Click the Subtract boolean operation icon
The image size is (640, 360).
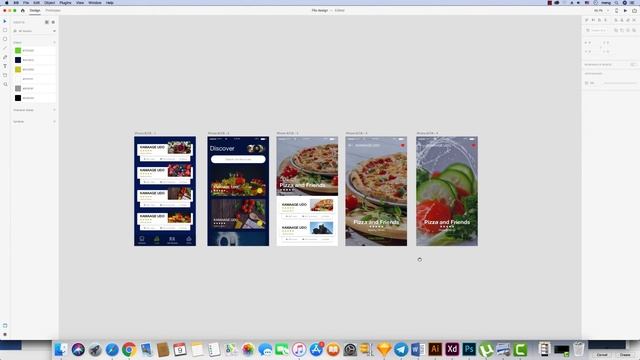[x=622, y=30]
